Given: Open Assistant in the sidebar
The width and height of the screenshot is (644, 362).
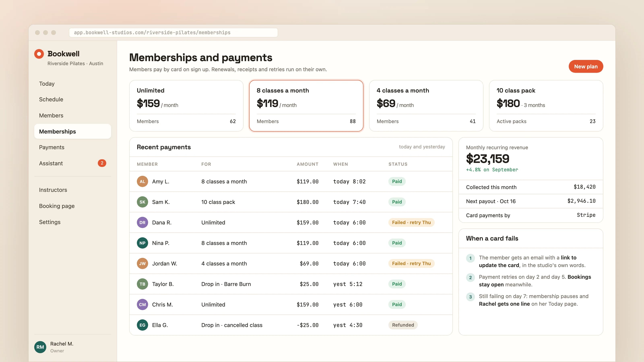Looking at the screenshot, I should tap(72, 163).
